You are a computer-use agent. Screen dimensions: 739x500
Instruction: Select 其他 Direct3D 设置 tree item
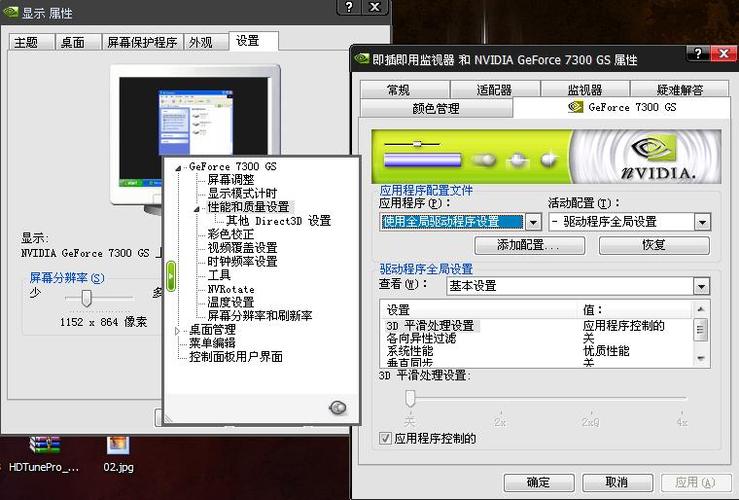click(x=279, y=221)
